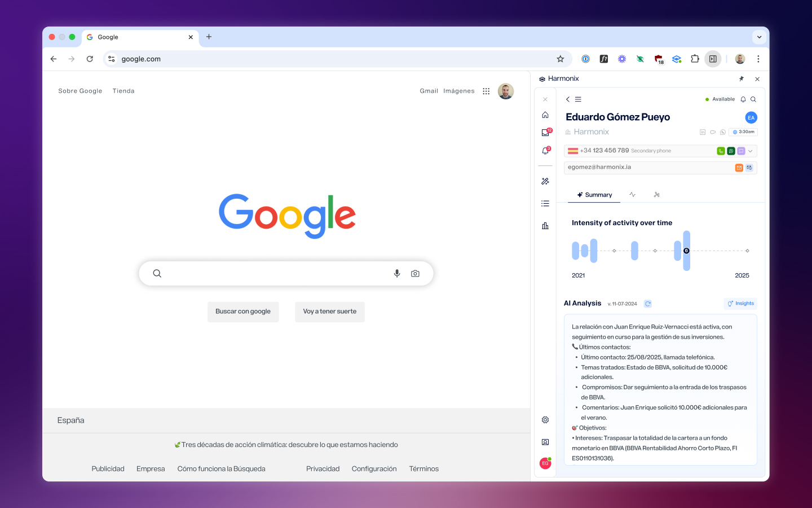Select the Google browser tab

(140, 37)
